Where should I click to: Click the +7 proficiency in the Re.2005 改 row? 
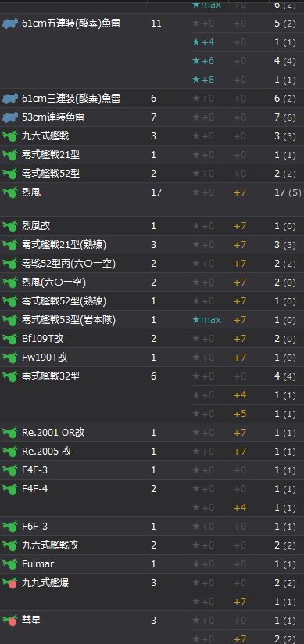coord(240,452)
